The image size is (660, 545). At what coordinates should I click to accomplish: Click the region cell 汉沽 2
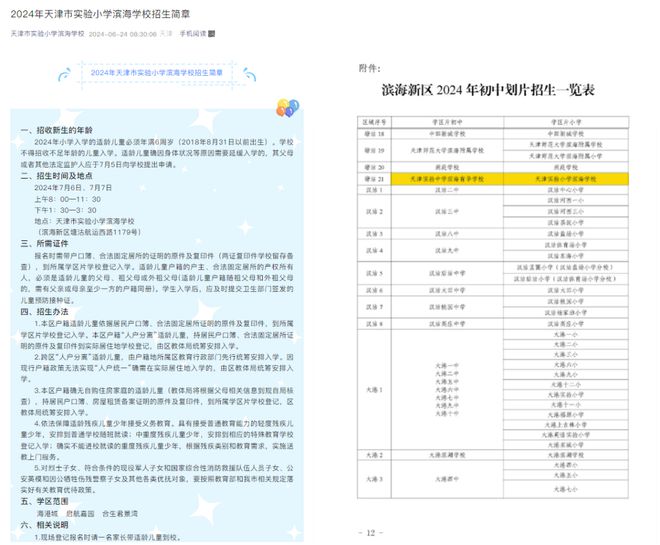coord(374,211)
